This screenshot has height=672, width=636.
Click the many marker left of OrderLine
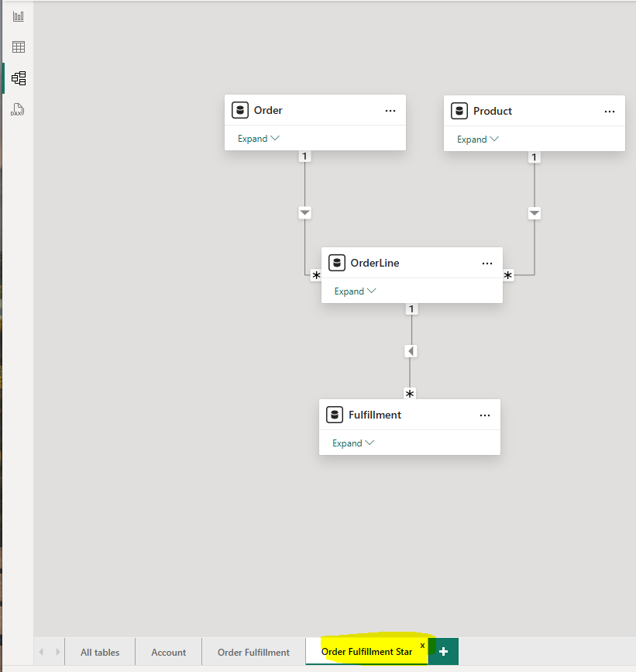point(316,276)
